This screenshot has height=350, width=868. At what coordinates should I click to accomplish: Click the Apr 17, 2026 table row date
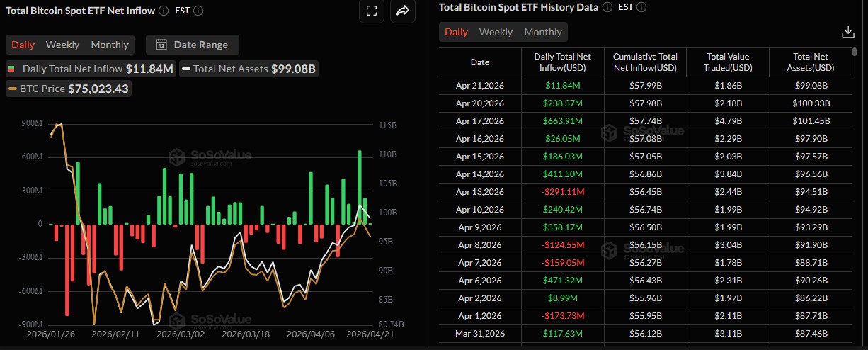(x=479, y=121)
